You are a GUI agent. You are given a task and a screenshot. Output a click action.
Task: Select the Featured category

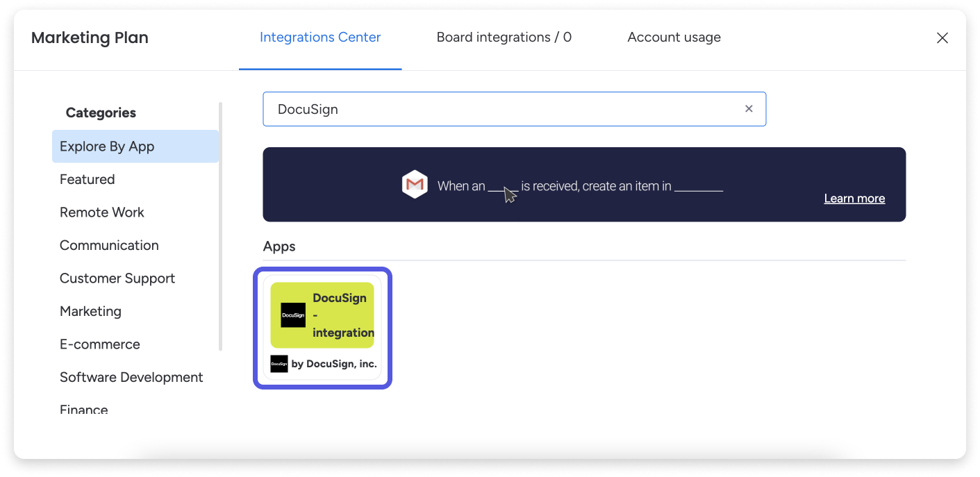click(x=87, y=179)
